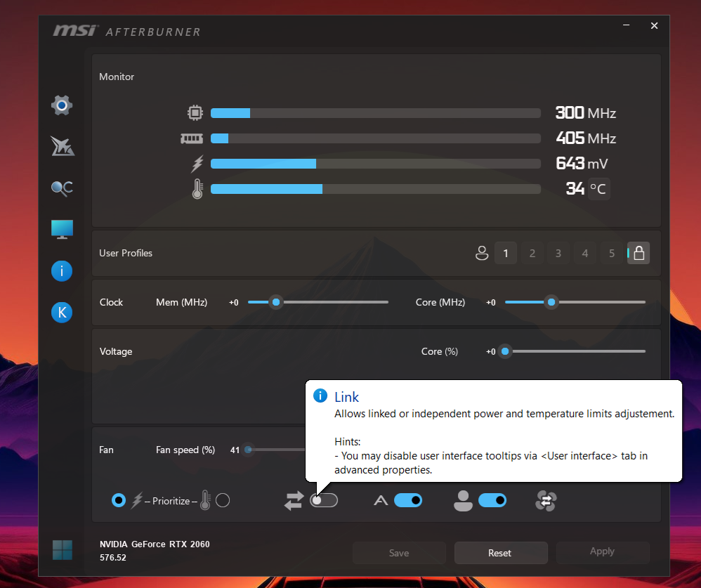Screen dimensions: 701x588
Task: Click the user-defined fan person icon
Action: pyautogui.click(x=463, y=501)
